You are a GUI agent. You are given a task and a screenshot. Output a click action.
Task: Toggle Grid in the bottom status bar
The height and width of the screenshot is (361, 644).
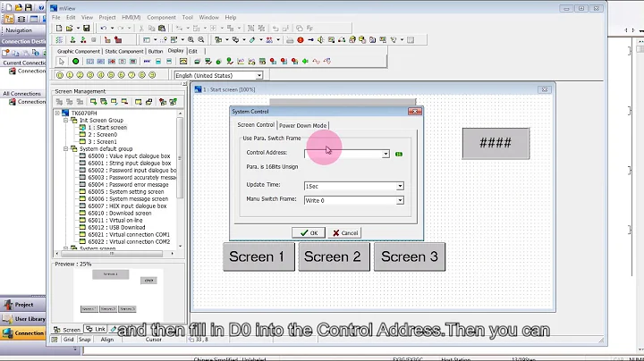coord(69,340)
